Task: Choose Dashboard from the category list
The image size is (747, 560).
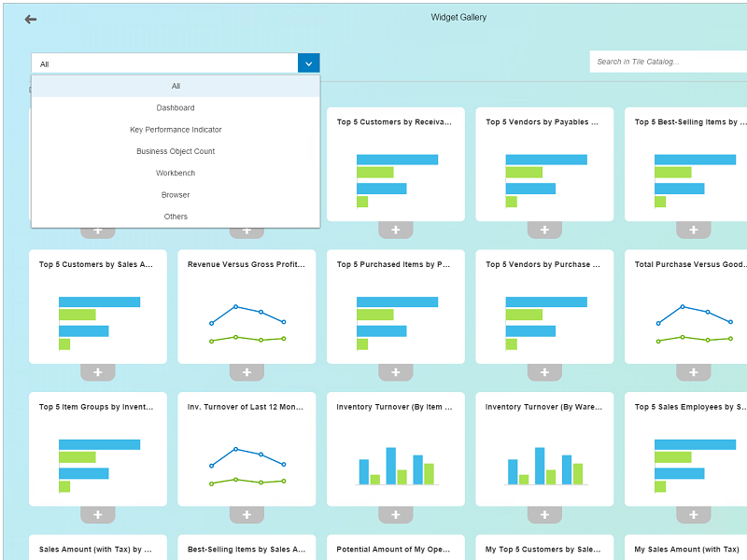Action: (176, 108)
